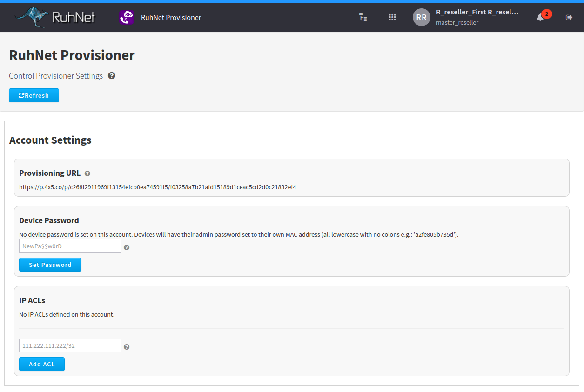This screenshot has width=584, height=392.
Task: Click the logout icon in header
Action: (569, 17)
